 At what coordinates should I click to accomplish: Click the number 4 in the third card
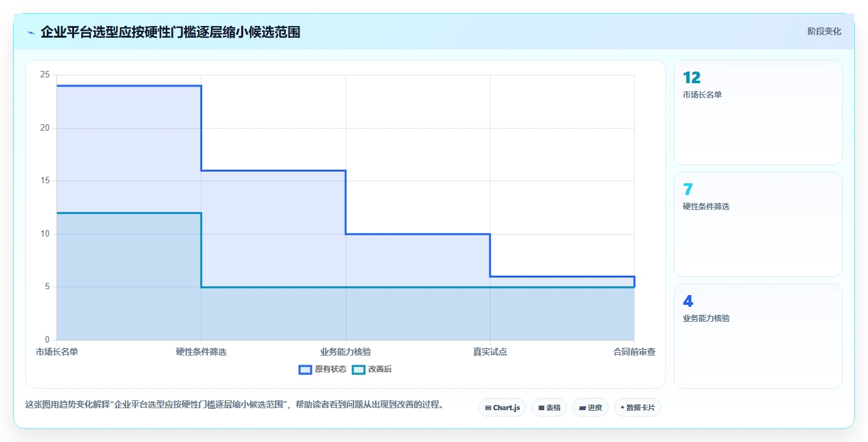(688, 302)
